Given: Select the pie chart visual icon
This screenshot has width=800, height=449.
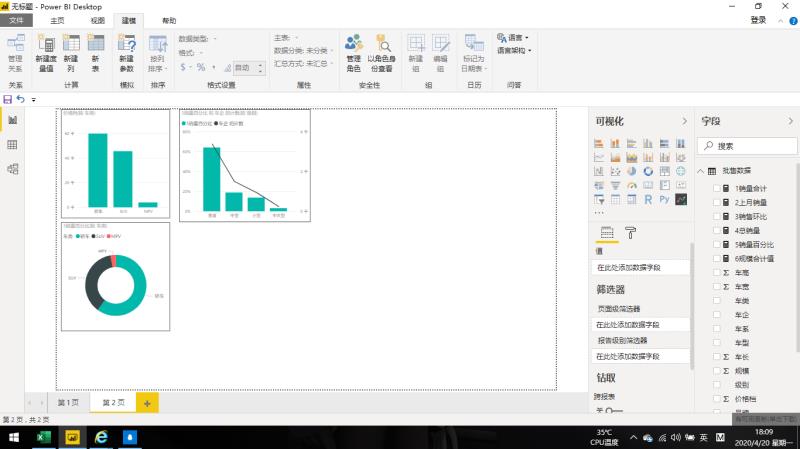Looking at the screenshot, I should point(632,171).
